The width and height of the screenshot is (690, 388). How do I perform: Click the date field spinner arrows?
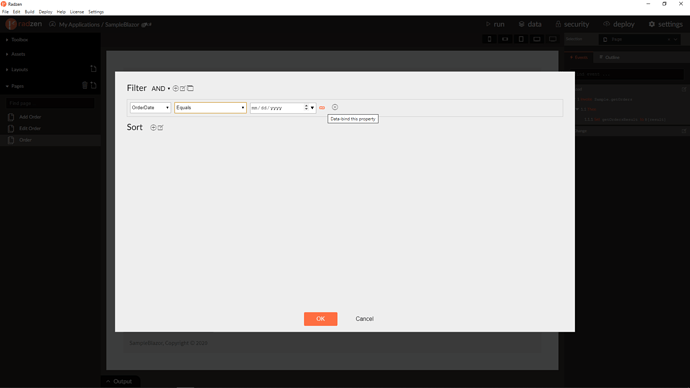pos(306,108)
